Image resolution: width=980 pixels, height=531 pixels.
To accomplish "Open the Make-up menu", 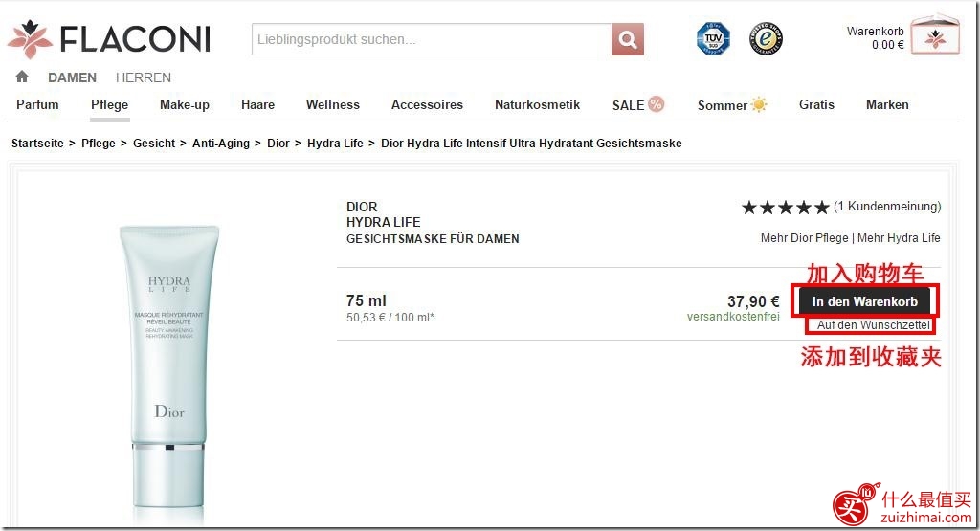I will click(x=185, y=104).
